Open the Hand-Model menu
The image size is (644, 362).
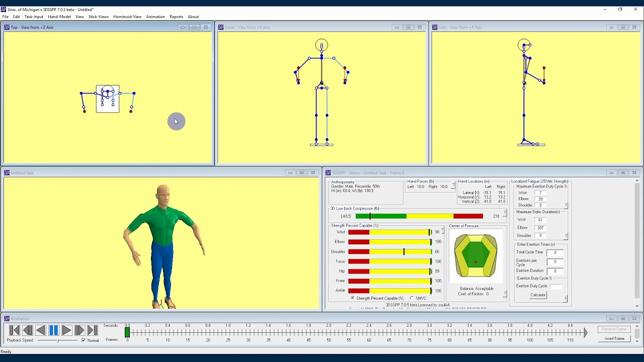pos(59,17)
